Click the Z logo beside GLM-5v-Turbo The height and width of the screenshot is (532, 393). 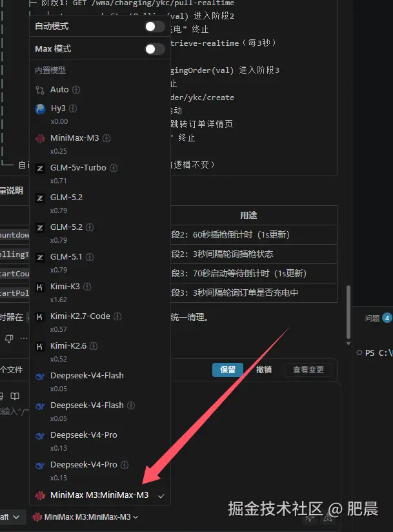pos(40,169)
